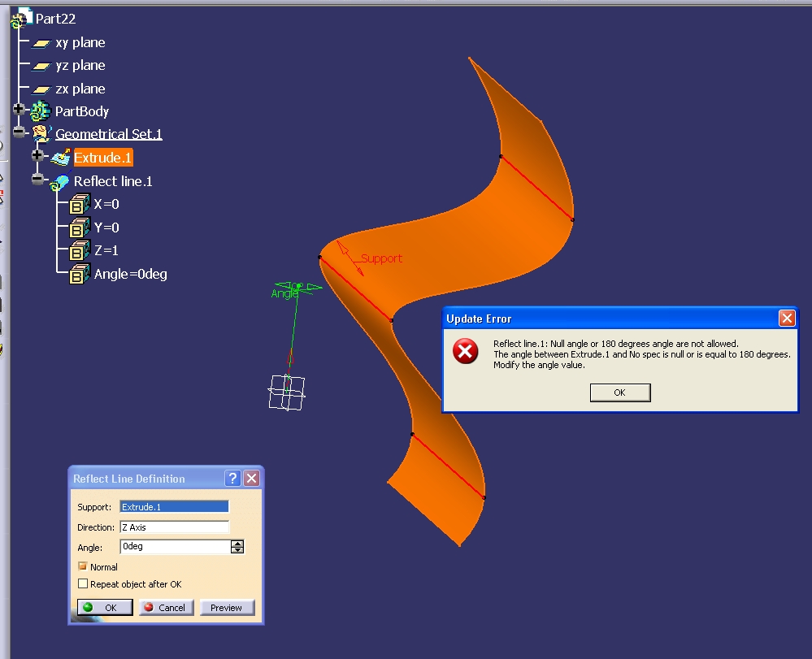This screenshot has height=659, width=812.
Task: Click the Y=0 parameter text
Action: 106,228
